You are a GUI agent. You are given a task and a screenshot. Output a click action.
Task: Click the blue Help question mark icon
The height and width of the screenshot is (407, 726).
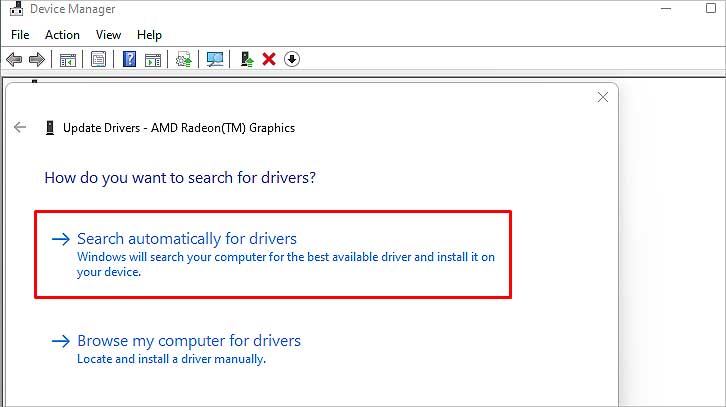click(129, 59)
